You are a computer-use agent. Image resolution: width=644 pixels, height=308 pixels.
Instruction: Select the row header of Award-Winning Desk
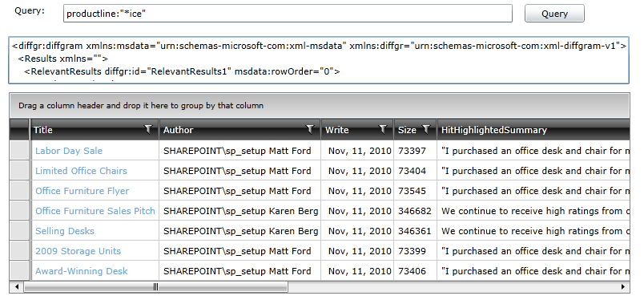tap(19, 271)
